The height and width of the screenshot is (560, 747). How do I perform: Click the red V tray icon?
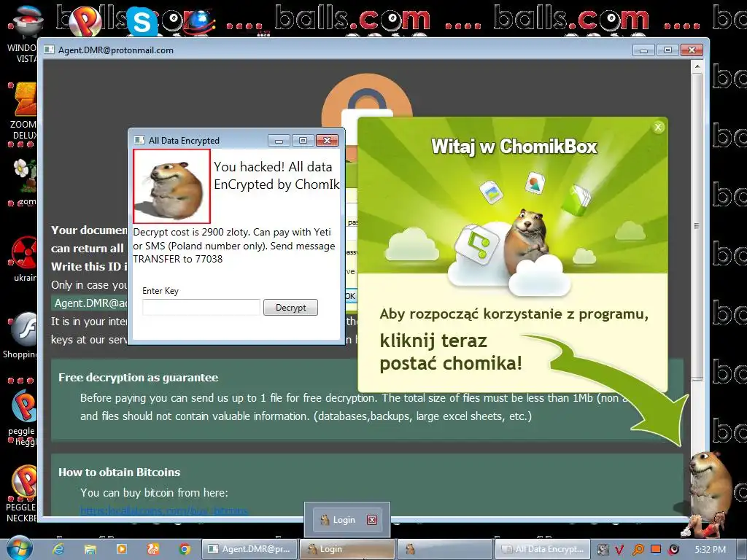point(619,550)
